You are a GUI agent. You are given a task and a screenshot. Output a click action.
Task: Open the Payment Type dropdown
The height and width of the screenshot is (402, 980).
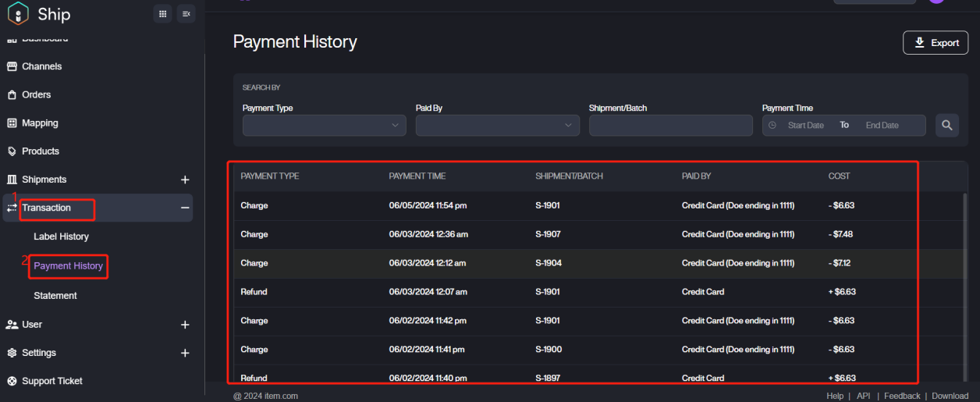324,125
